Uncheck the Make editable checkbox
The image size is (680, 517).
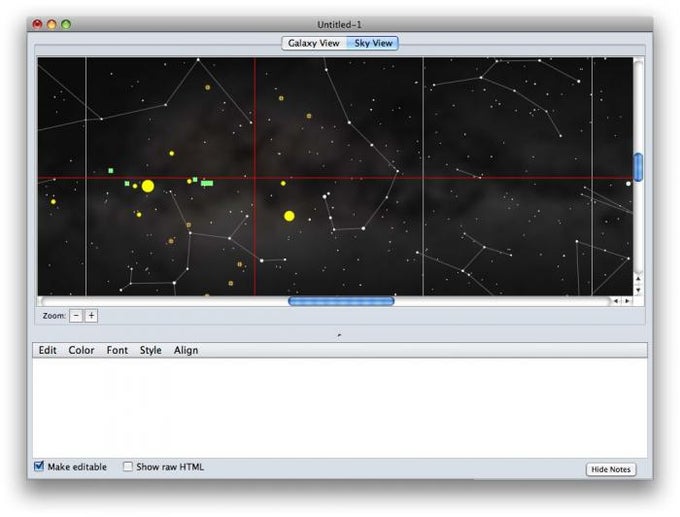(39, 466)
